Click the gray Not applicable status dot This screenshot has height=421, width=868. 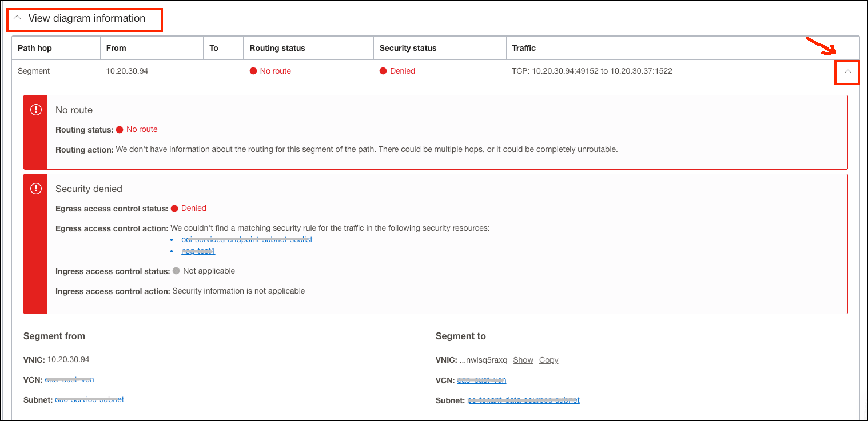coord(176,271)
